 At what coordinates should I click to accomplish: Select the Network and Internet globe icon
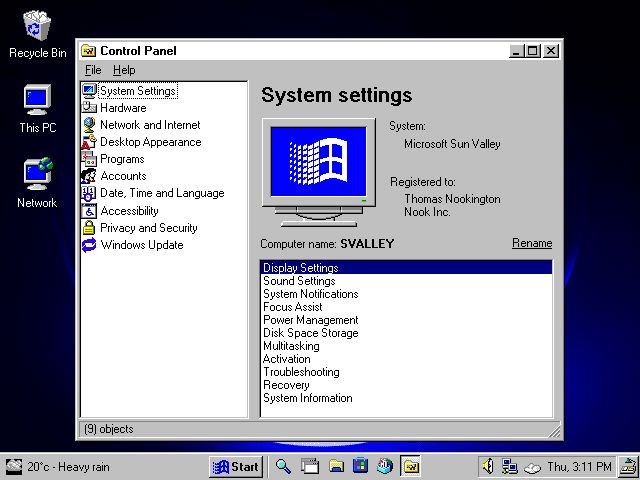(89, 125)
